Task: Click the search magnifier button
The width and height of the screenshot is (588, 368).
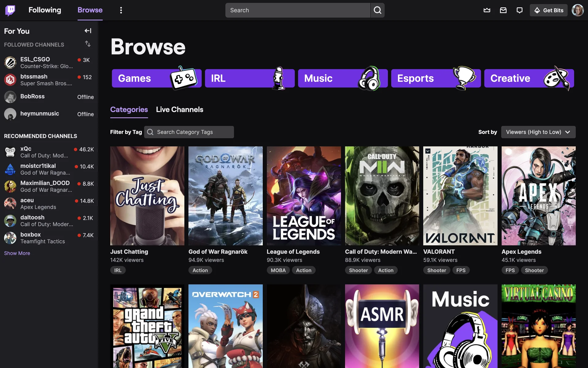Action: 377,10
